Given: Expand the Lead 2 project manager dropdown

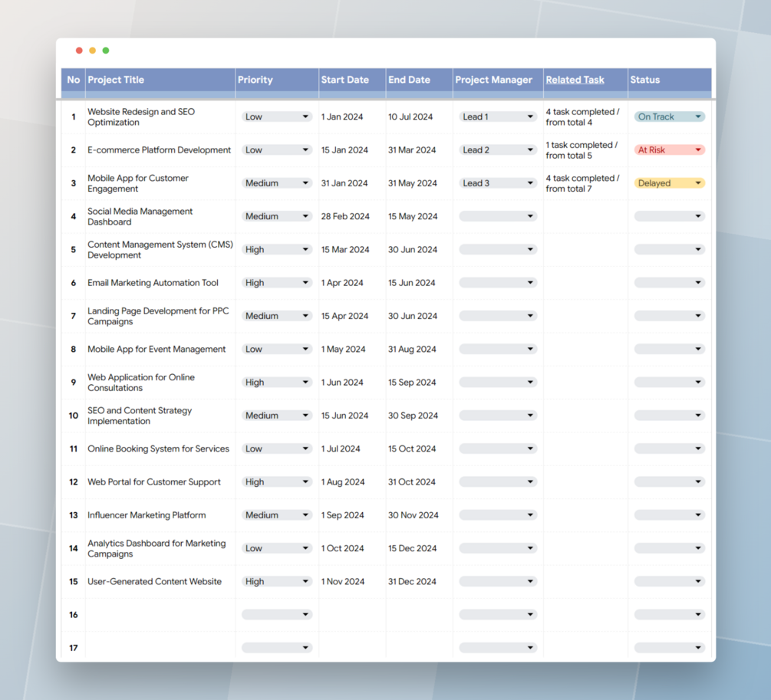Looking at the screenshot, I should 498,150.
